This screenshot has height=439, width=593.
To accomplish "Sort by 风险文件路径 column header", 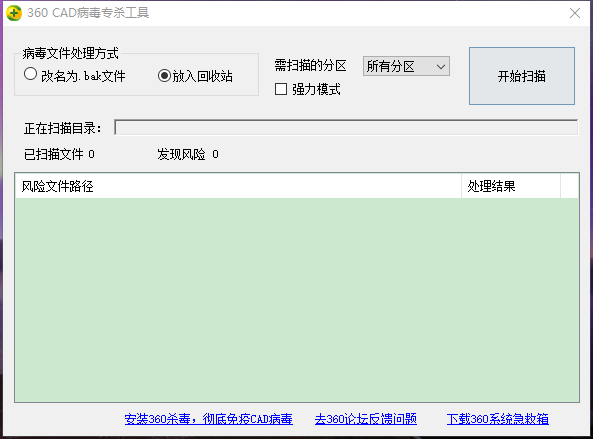I will 238,186.
